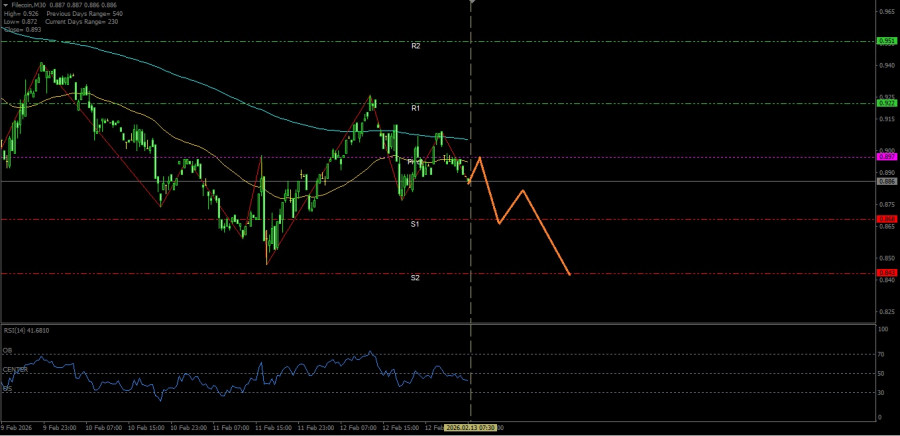Click the magenta 0.897 pivot price tag
Screen dimensions: 900x436
tap(886, 157)
